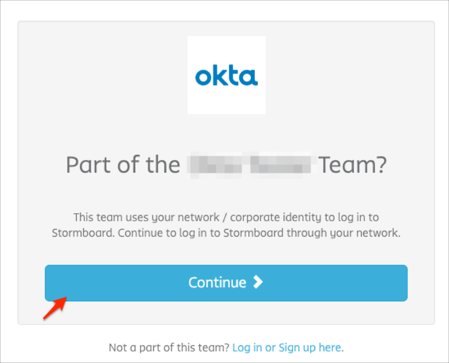The height and width of the screenshot is (363, 449).
Task: Click the "Not a part of this team?" text
Action: (169, 348)
